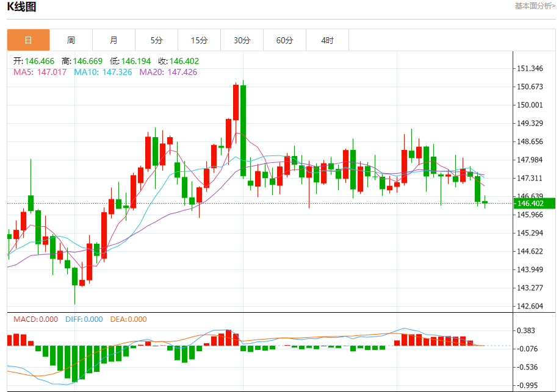
Task: Open the 15分 interval tab
Action: tap(199, 41)
